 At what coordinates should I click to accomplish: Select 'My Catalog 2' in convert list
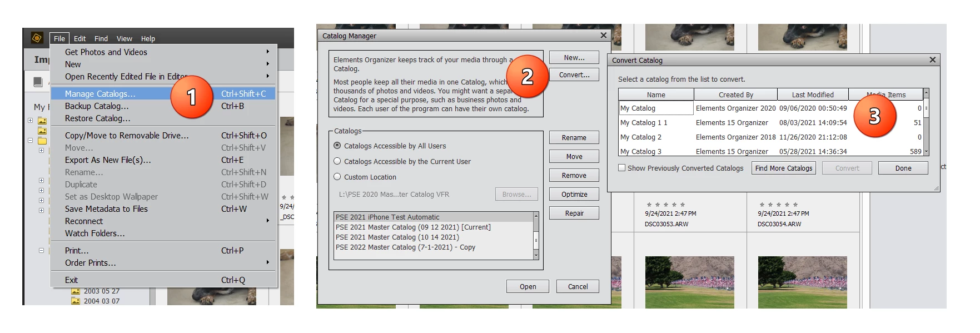[770, 137]
